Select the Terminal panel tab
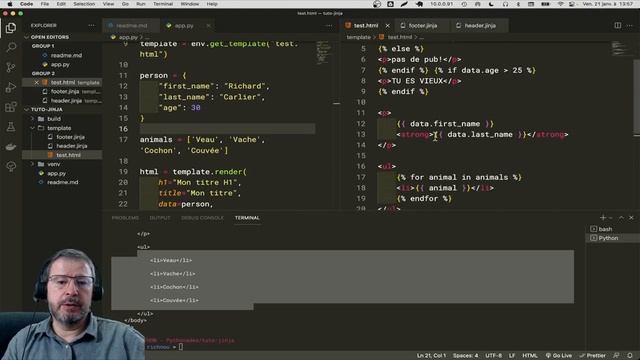 [x=247, y=218]
